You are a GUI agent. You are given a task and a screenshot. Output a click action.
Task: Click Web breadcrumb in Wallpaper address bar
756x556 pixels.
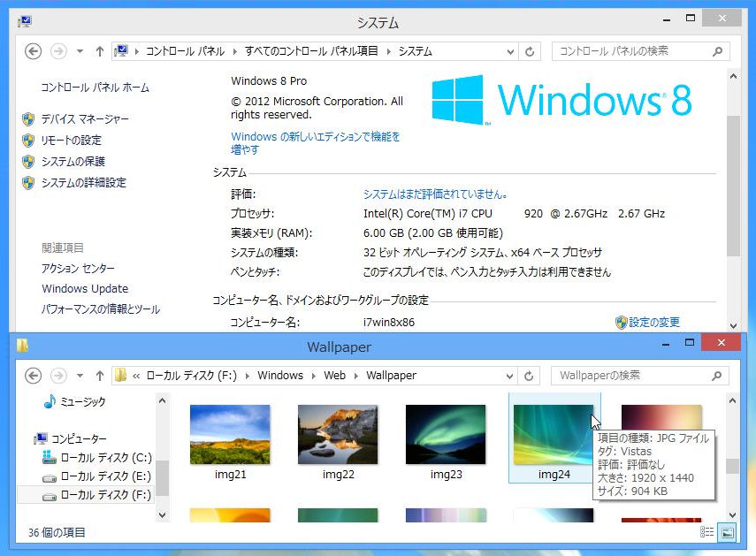[x=334, y=376]
